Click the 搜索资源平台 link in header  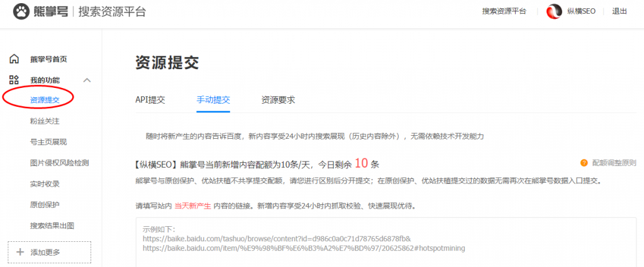click(504, 11)
